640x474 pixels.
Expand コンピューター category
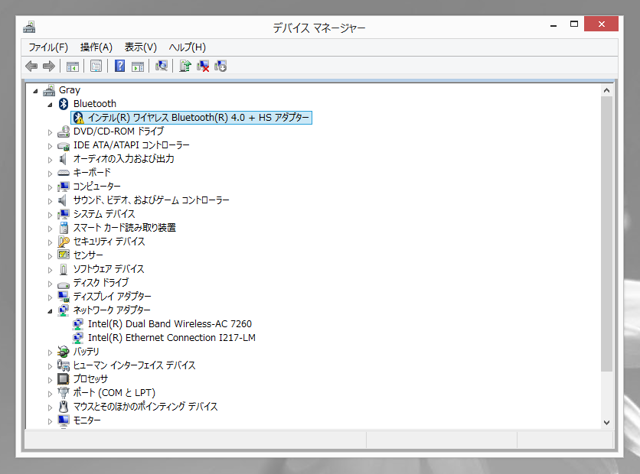tap(50, 187)
